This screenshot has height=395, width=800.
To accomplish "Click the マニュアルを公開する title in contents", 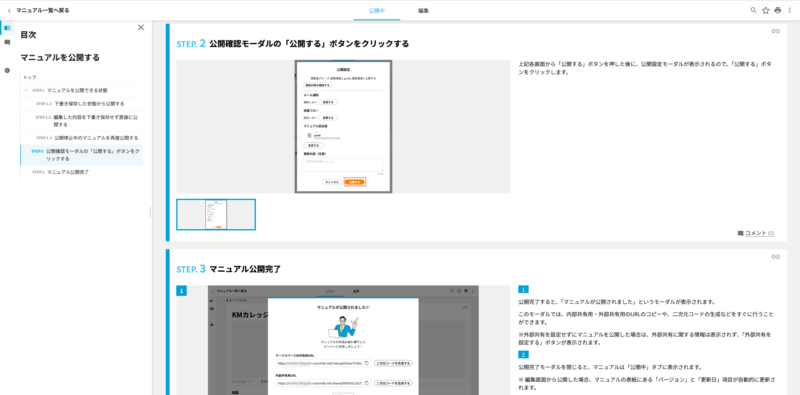I will click(60, 57).
